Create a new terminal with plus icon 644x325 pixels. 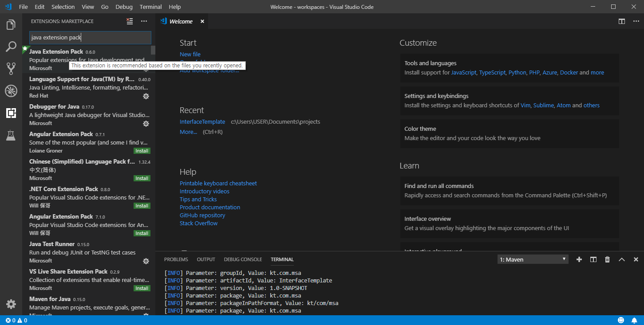(579, 259)
